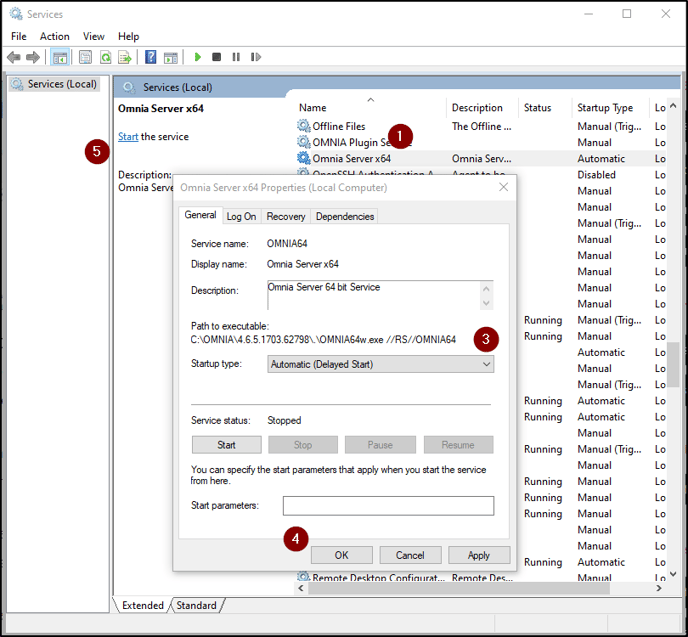Click the Forward arrow toolbar icon
Screen dimensions: 688x637
click(33, 57)
